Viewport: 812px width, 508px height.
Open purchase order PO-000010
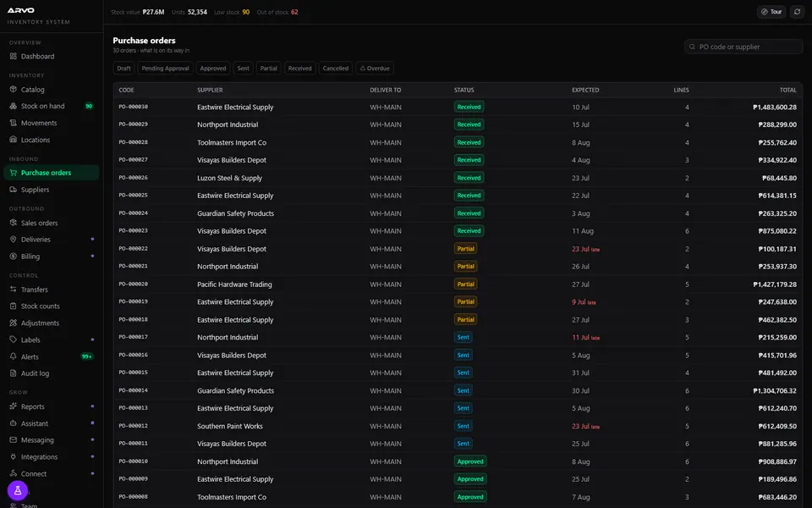tap(458, 461)
